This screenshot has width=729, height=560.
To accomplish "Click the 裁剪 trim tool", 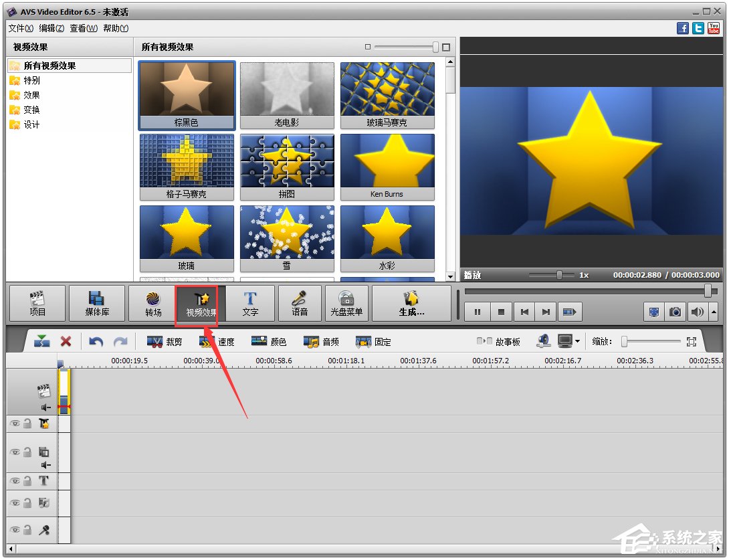I will (x=165, y=341).
